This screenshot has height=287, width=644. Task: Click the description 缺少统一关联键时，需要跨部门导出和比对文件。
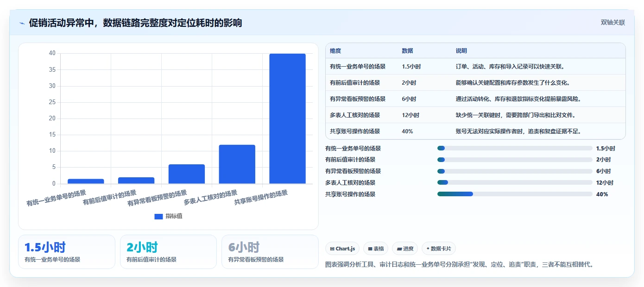tap(516, 115)
